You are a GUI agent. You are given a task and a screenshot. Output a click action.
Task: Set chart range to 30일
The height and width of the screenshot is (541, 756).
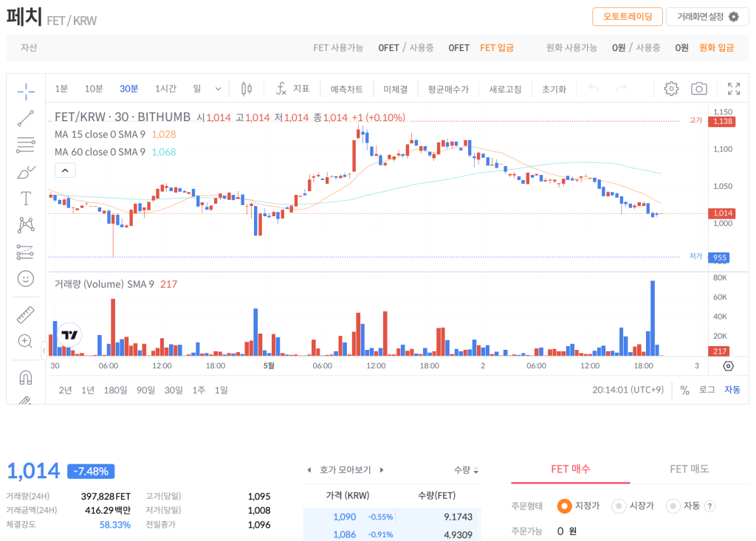click(173, 390)
